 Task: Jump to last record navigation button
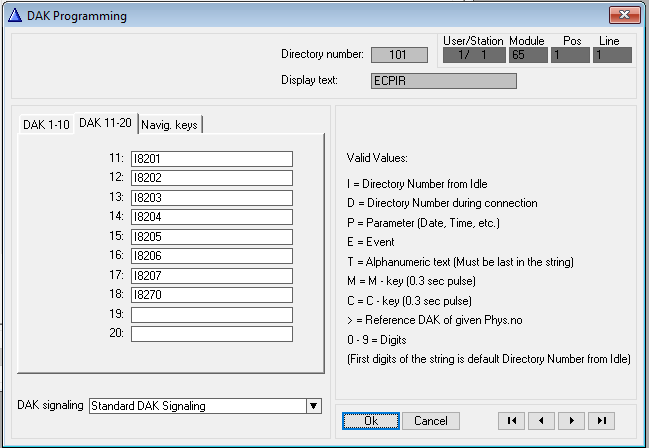click(601, 421)
